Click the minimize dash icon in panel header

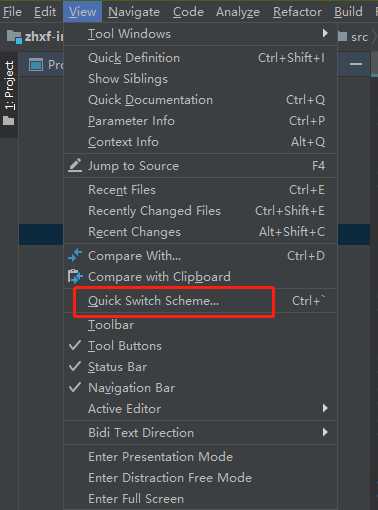click(356, 64)
